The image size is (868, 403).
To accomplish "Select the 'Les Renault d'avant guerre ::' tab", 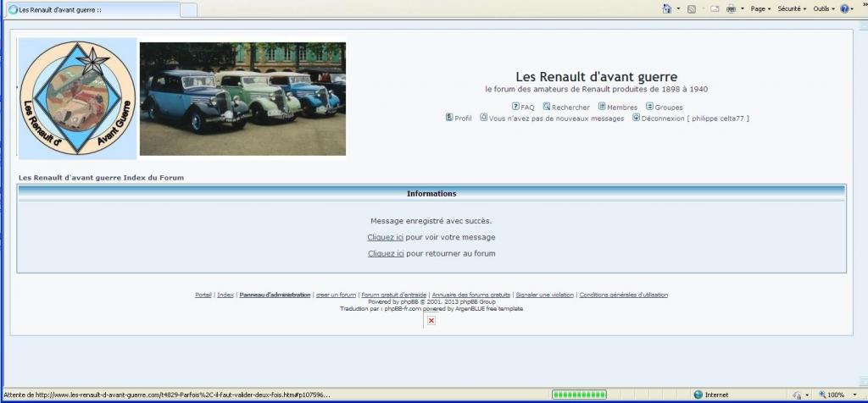I will pyautogui.click(x=93, y=10).
